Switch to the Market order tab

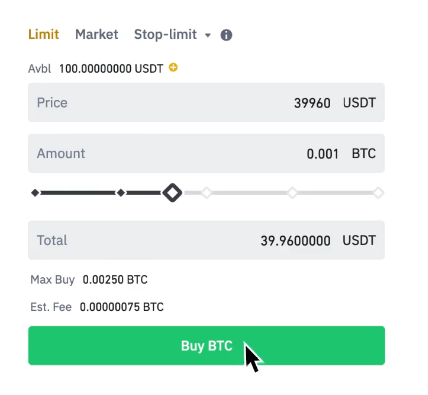(97, 34)
